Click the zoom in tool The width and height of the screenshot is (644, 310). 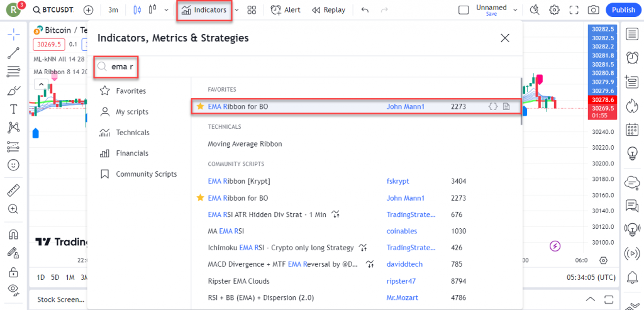point(14,209)
